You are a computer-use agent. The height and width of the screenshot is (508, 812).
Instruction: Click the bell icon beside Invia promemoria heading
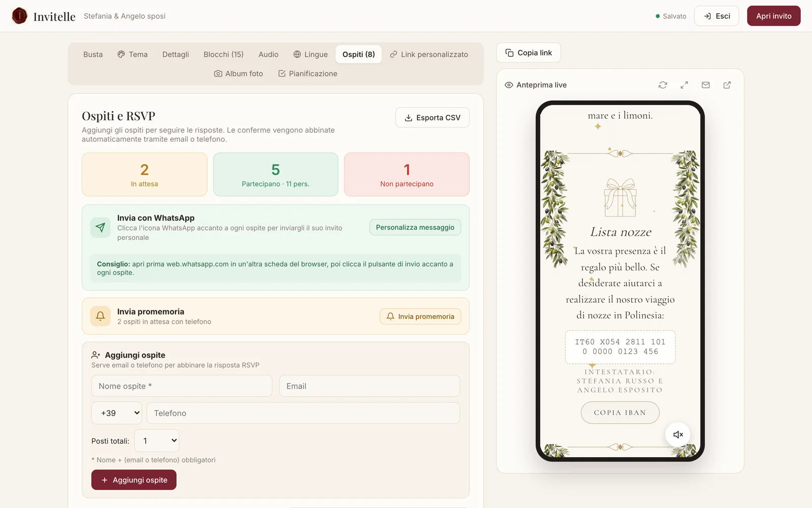click(x=100, y=316)
